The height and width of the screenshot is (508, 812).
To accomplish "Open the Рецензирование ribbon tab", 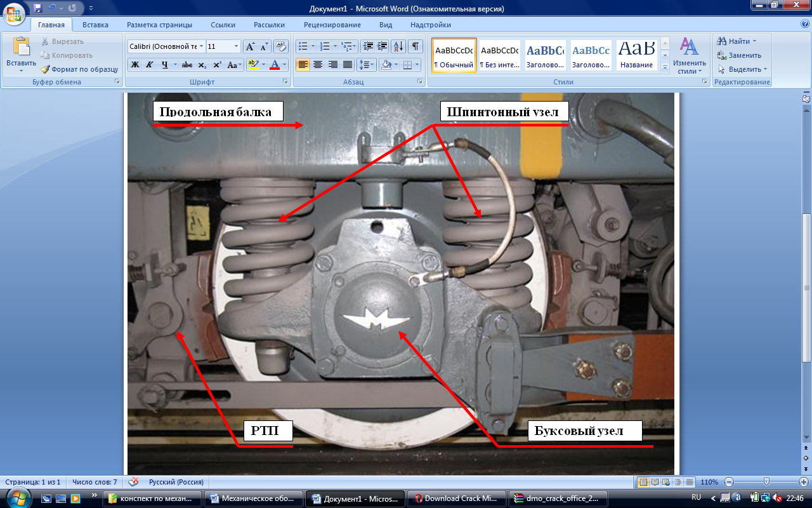I will click(332, 25).
